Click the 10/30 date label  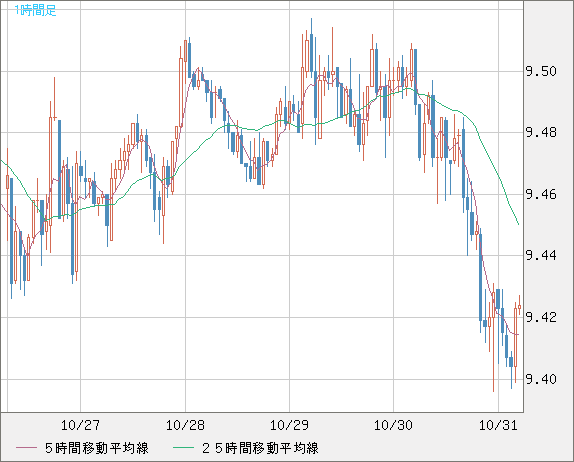tap(393, 425)
